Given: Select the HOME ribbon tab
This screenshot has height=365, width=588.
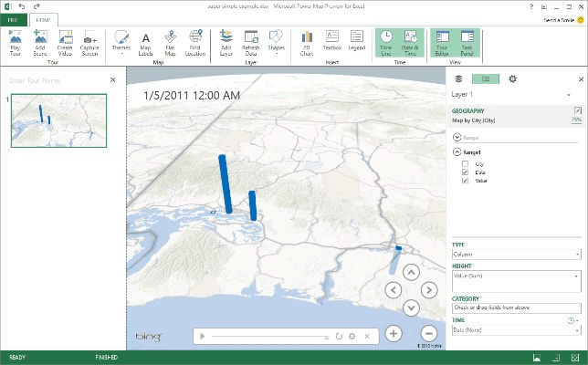Looking at the screenshot, I should (x=45, y=18).
